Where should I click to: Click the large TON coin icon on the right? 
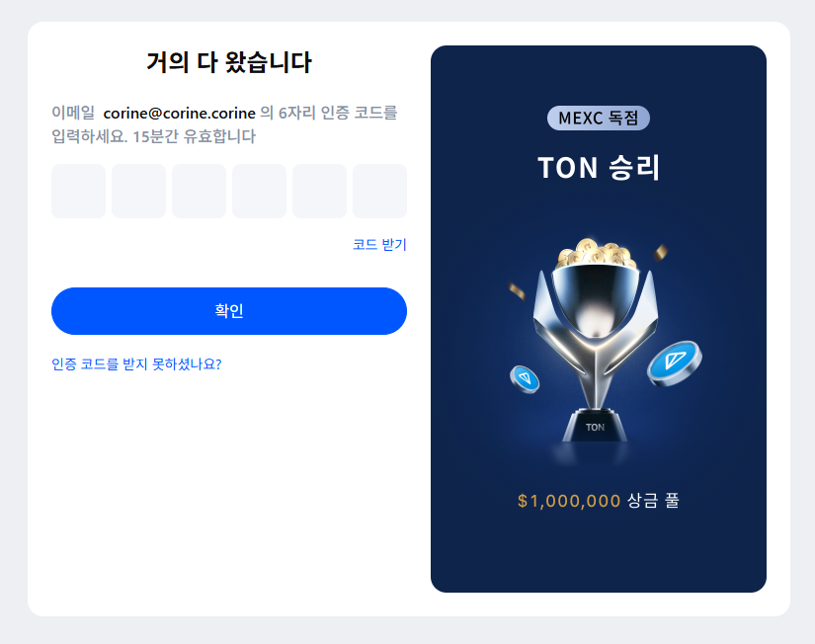[675, 362]
